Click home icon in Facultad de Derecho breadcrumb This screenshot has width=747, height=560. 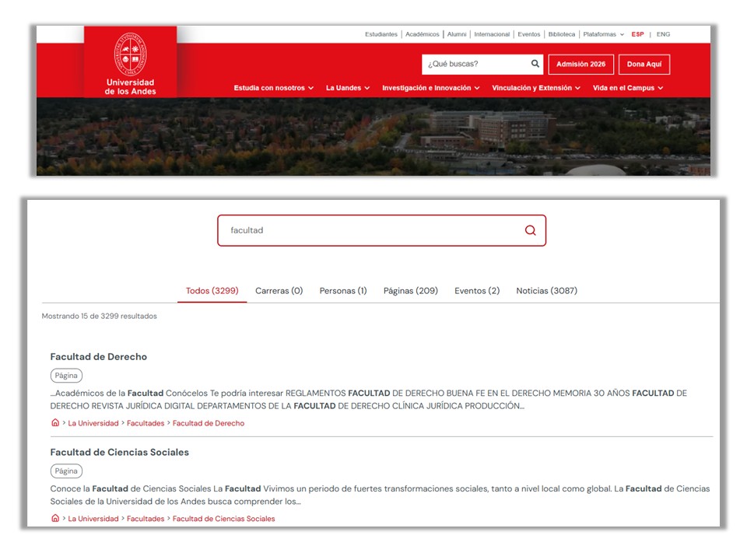click(x=55, y=423)
